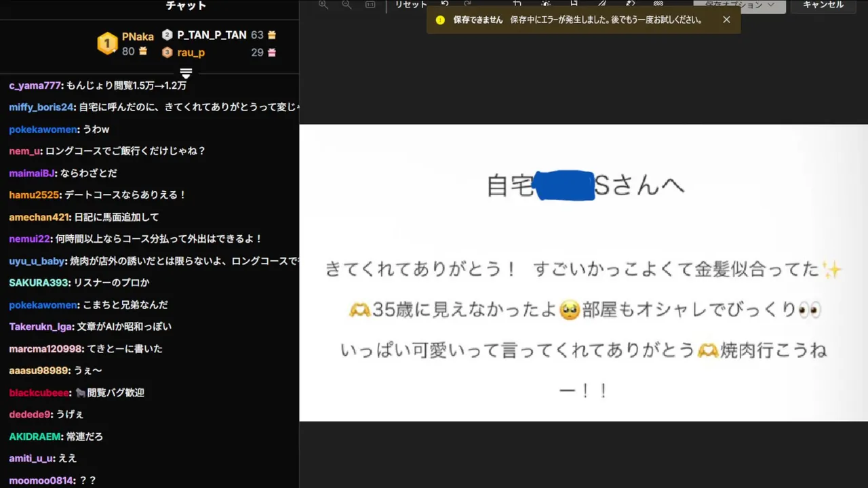Click pokekawomen on the こまちと兄弟なんだ message
868x488 pixels.
(44, 305)
